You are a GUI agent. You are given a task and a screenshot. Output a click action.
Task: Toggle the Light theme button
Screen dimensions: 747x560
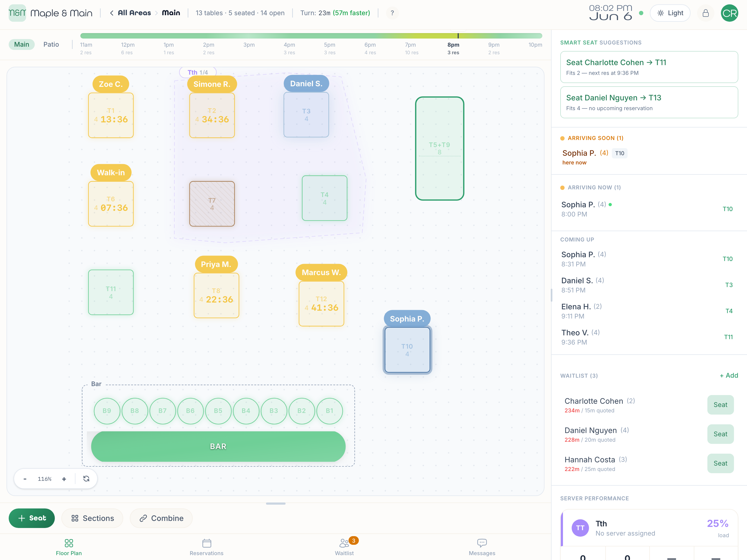670,13
